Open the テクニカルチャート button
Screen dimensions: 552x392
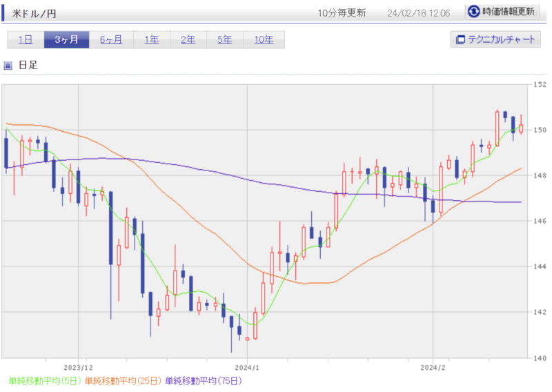click(495, 39)
